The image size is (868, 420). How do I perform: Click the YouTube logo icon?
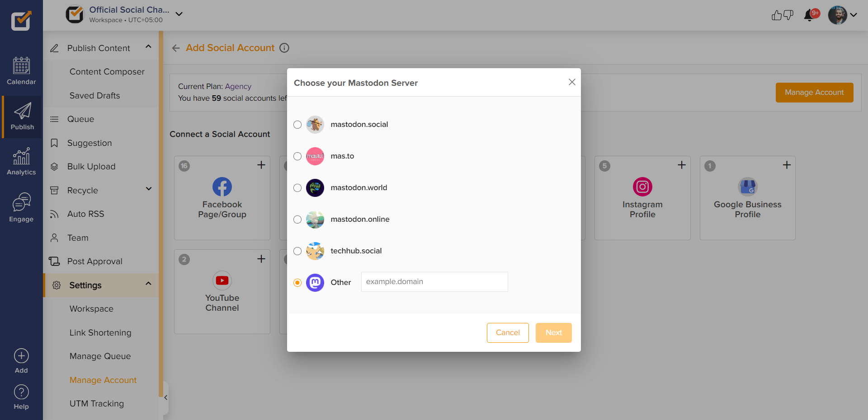222,280
